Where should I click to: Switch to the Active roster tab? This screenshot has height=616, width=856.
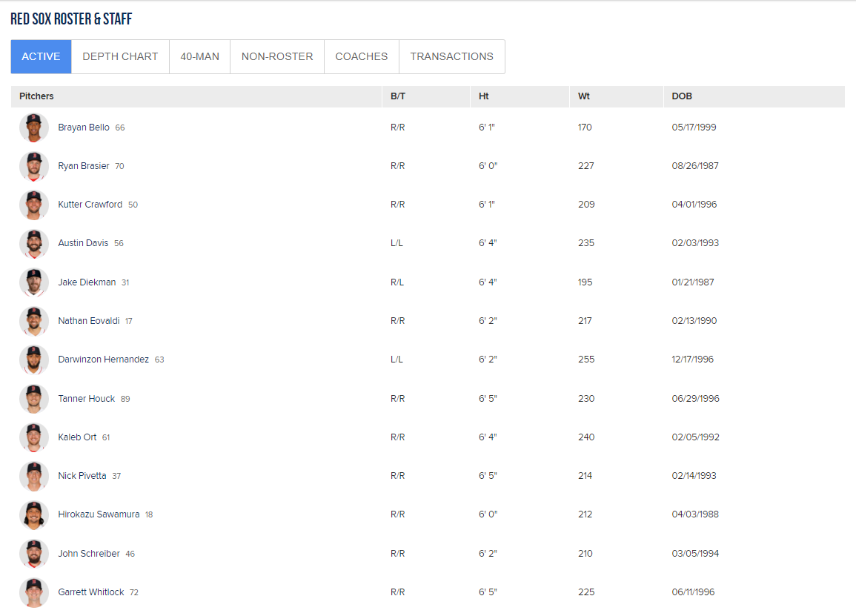41,57
